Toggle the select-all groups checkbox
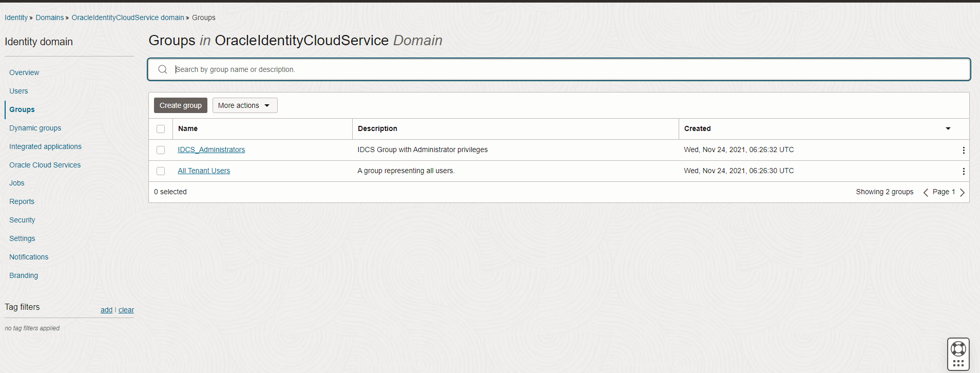Image resolution: width=980 pixels, height=373 pixels. [x=161, y=129]
